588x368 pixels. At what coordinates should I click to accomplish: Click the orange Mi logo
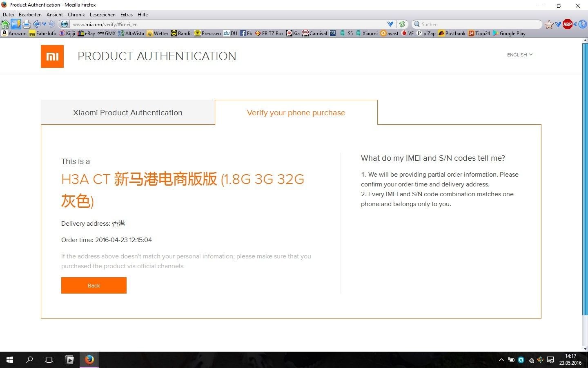[52, 56]
